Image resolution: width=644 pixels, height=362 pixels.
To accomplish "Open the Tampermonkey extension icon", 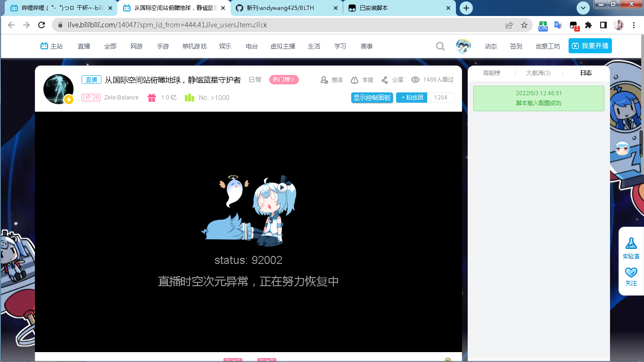I will tap(574, 25).
